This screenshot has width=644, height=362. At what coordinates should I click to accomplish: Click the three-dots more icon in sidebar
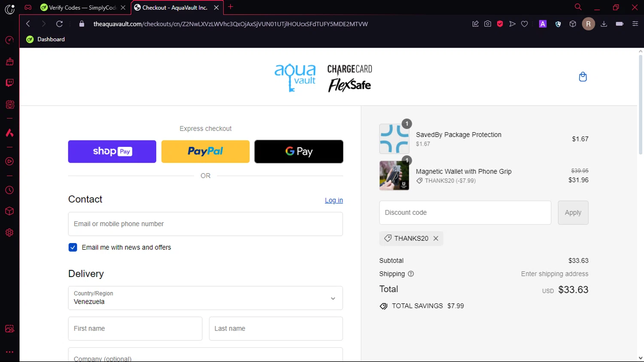click(x=9, y=352)
